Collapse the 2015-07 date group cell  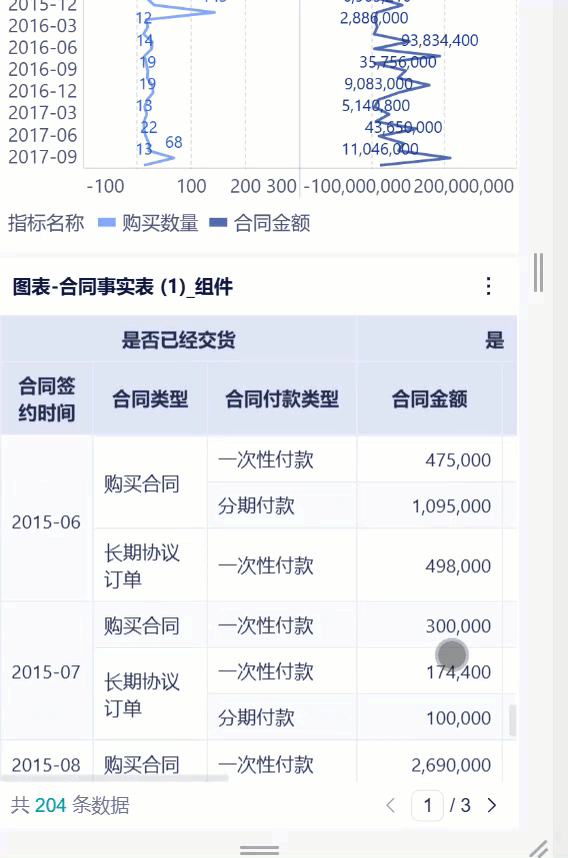47,671
